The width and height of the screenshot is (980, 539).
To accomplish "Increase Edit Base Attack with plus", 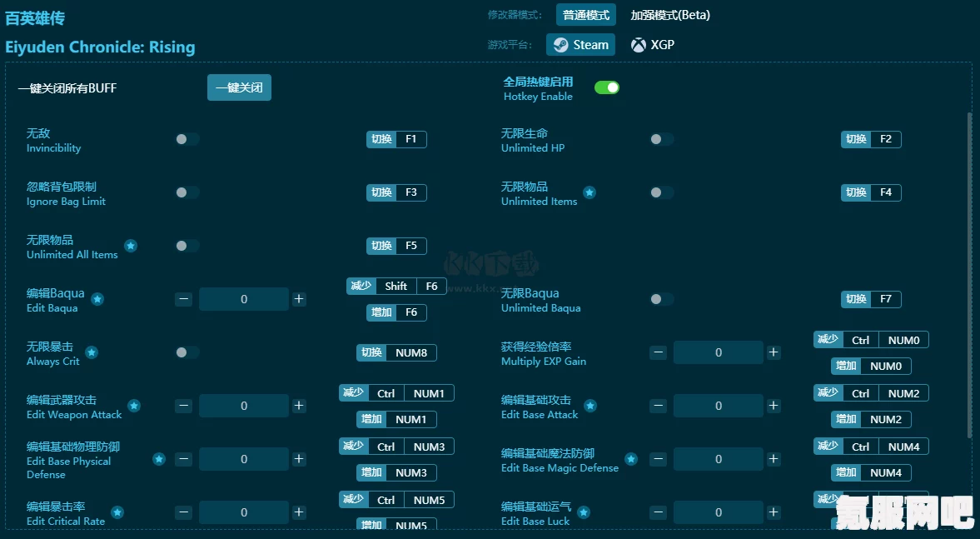I will tap(774, 406).
